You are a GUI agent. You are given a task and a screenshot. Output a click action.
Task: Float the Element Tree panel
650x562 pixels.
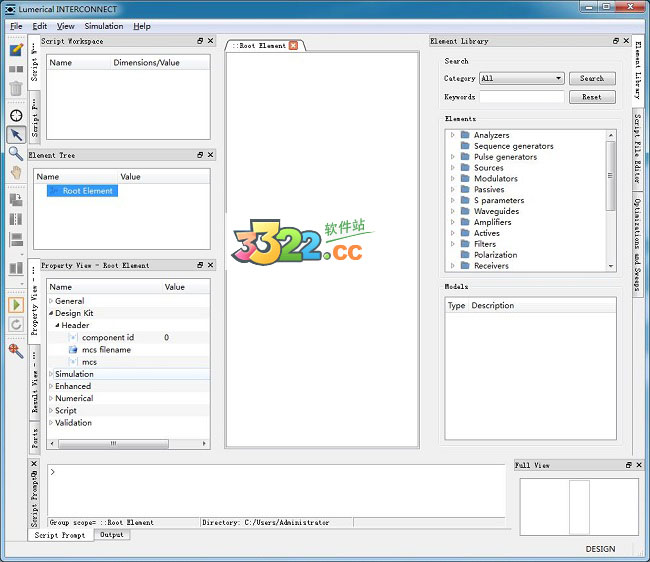[x=200, y=155]
